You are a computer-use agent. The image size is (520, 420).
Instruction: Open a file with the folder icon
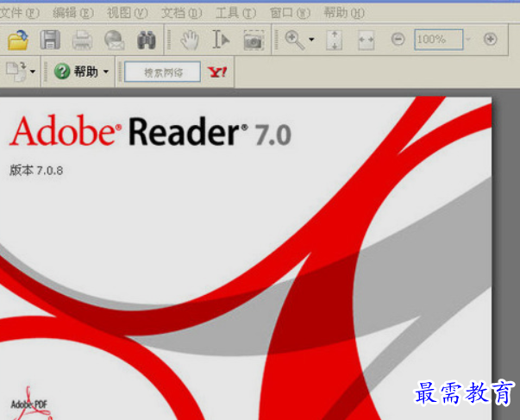coord(18,40)
